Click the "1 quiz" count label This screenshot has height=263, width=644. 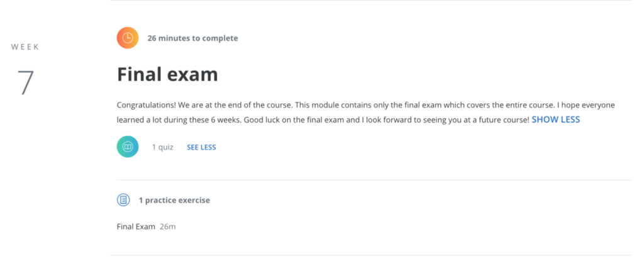point(162,147)
